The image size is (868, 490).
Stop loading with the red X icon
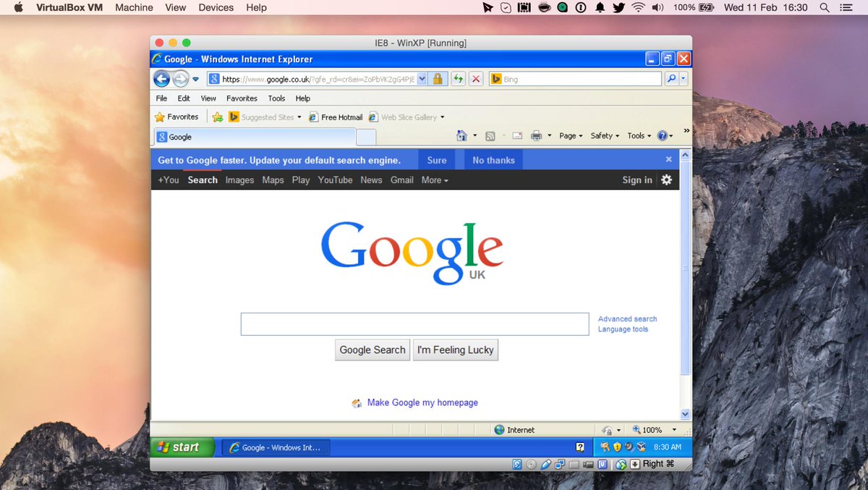tap(476, 80)
